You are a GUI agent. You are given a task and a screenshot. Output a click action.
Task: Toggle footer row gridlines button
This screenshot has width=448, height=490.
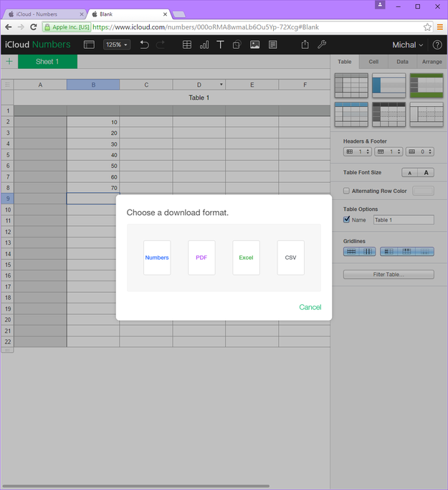[x=424, y=251]
